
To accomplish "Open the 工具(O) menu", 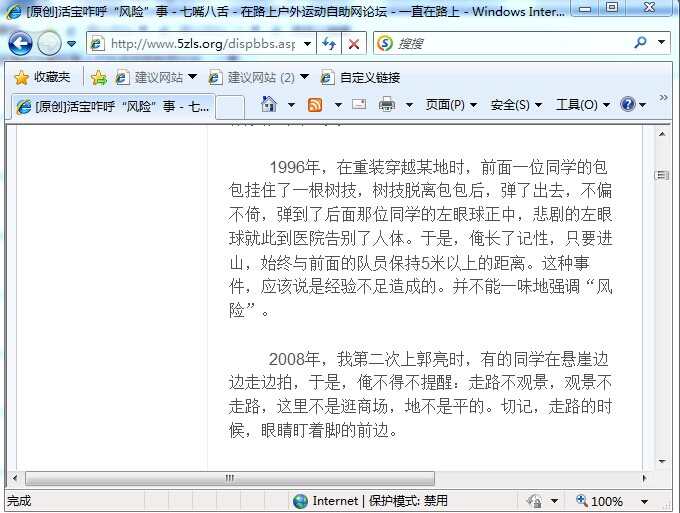I will coord(583,105).
